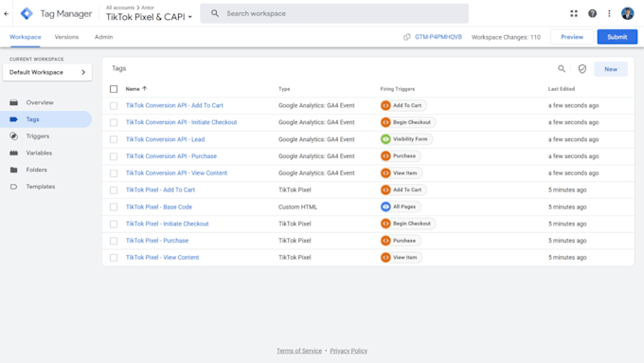Open the help question mark icon
644x363 pixels.
[592, 13]
